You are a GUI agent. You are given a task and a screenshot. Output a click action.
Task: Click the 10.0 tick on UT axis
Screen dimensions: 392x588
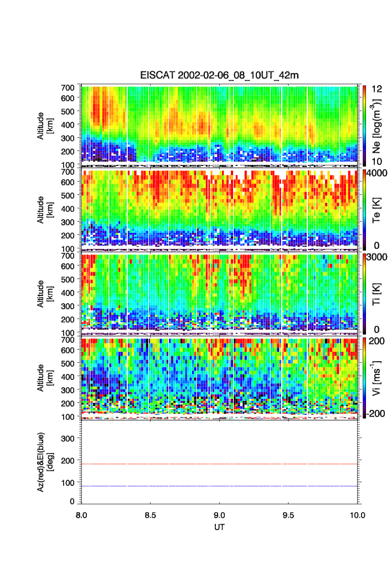(x=357, y=514)
